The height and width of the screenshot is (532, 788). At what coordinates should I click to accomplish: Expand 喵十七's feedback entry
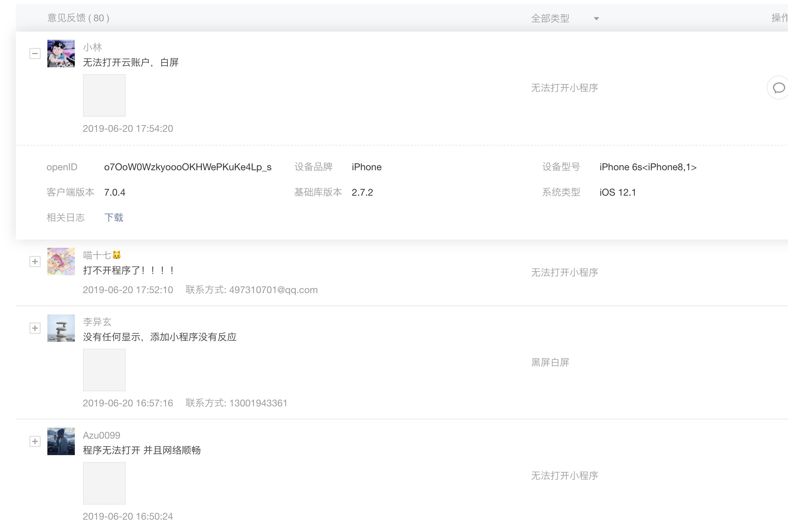click(35, 262)
